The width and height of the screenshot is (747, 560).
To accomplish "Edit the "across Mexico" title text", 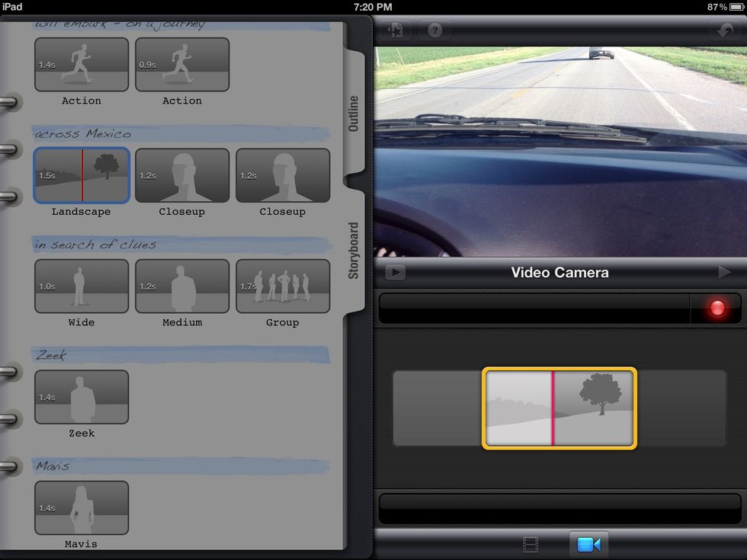I will tap(83, 134).
